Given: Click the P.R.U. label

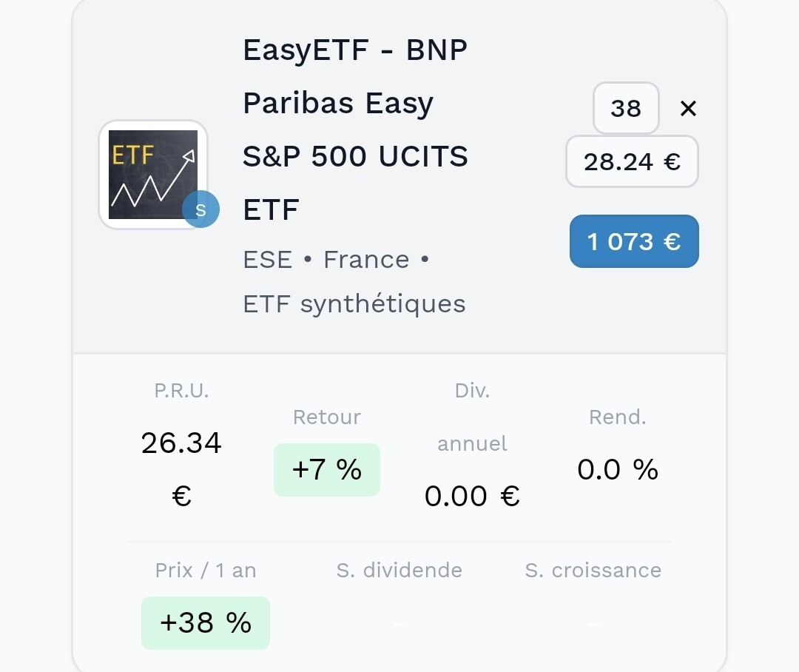Looking at the screenshot, I should [x=181, y=391].
